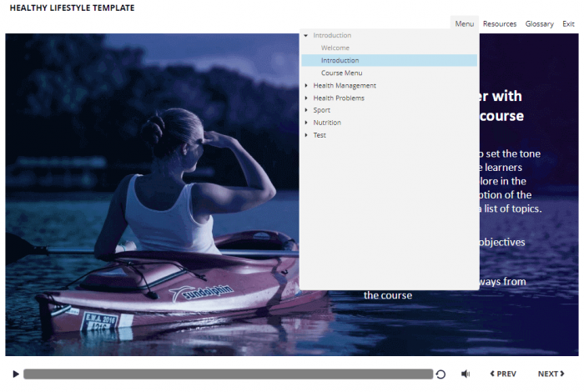
Task: Select the Welcome slide in menu
Action: coord(335,48)
